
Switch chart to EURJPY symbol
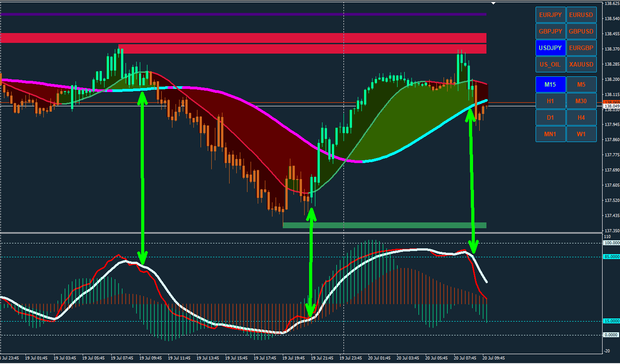tap(550, 15)
